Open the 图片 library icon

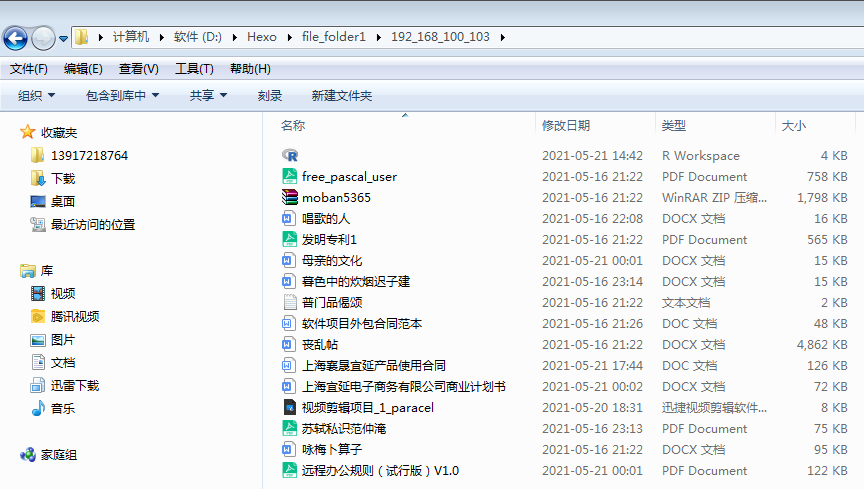[37, 340]
